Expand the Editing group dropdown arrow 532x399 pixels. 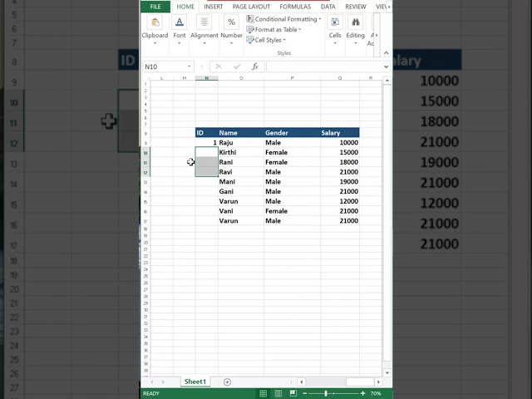355,43
